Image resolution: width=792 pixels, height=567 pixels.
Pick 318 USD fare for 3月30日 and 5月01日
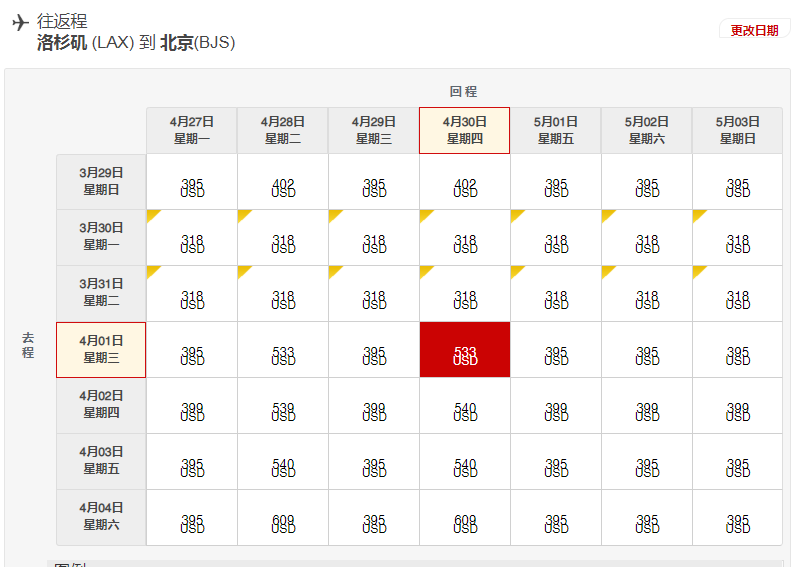click(556, 238)
